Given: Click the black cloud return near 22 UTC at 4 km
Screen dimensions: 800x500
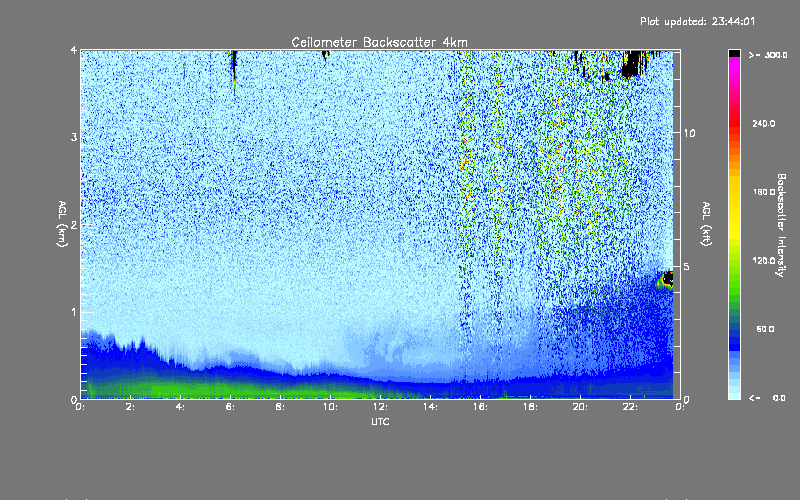Looking at the screenshot, I should tap(633, 64).
